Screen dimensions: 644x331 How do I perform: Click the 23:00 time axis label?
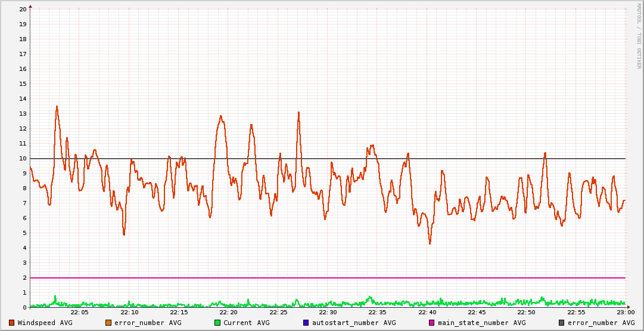click(x=625, y=313)
